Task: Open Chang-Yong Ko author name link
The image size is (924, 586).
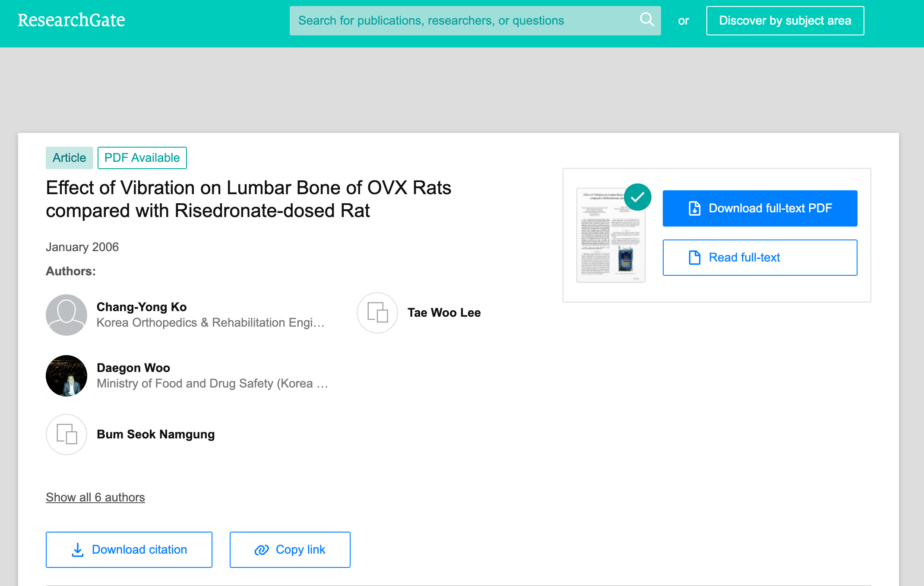Action: coord(142,307)
